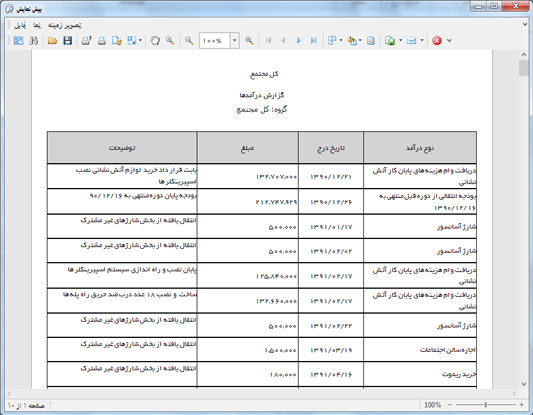The image size is (533, 415).
Task: Click the zoom in icon
Action: click(x=249, y=41)
